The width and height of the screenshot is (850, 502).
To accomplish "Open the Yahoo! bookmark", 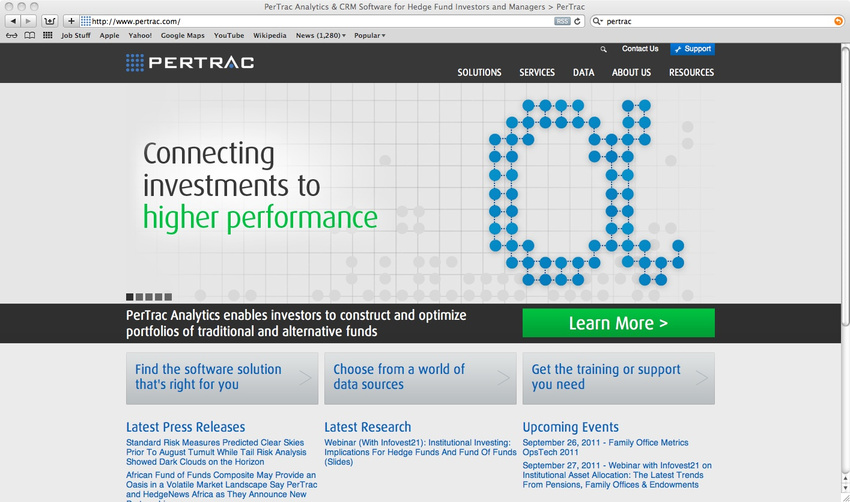I will click(140, 35).
